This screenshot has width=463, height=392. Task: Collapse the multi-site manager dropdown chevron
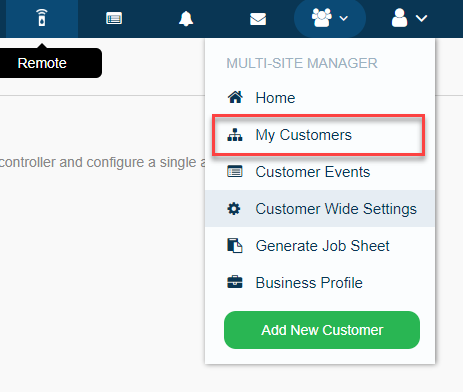344,18
